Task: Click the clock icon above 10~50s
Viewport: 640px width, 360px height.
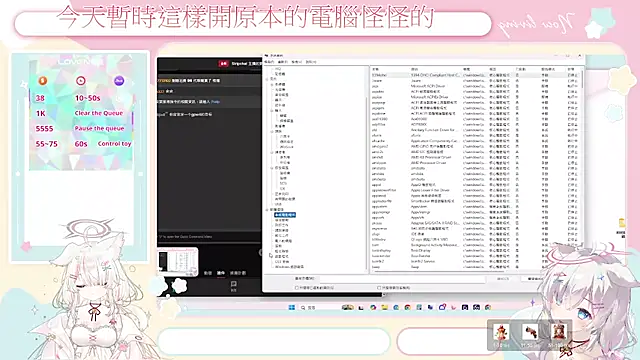Action: pyautogui.click(x=81, y=81)
